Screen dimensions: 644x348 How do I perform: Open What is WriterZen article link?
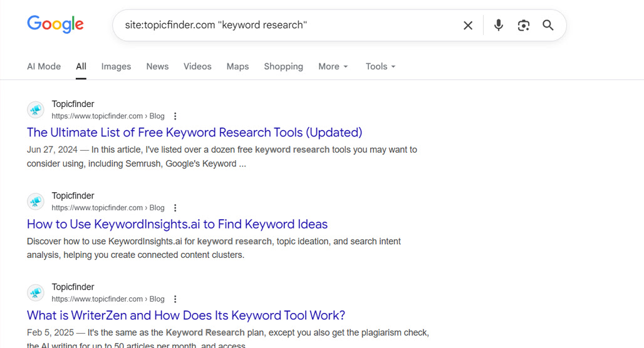click(186, 315)
